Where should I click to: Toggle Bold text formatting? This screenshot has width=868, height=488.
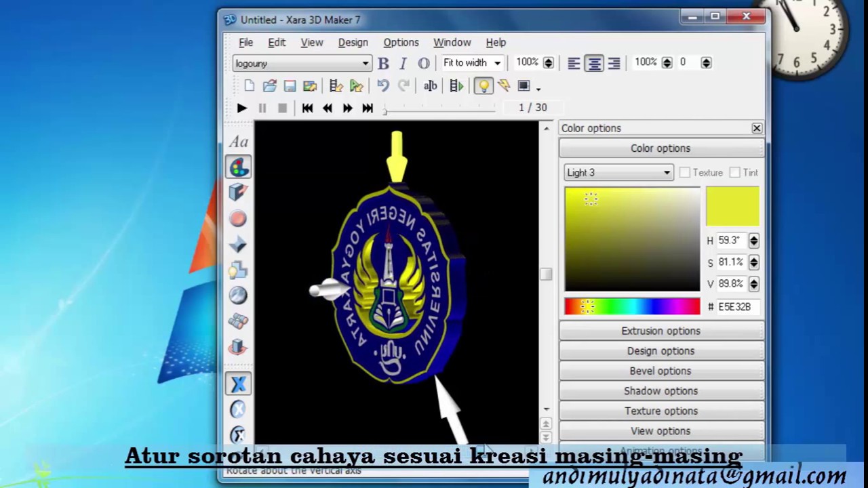point(383,63)
